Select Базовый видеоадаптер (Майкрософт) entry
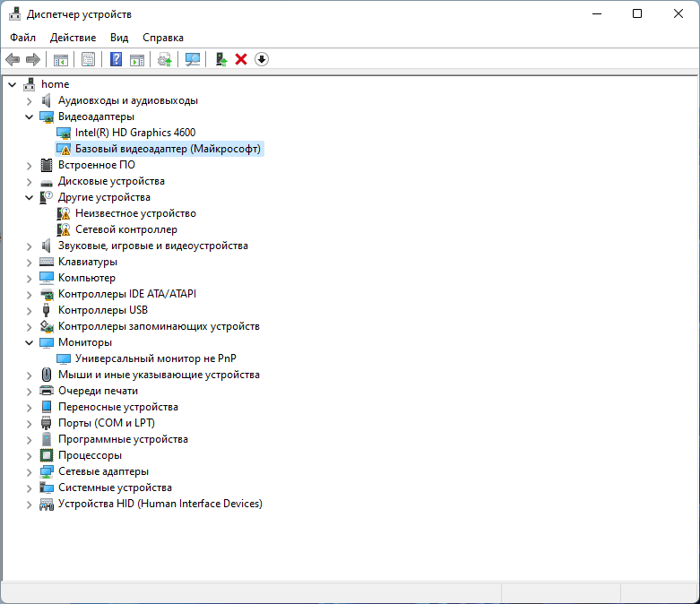Viewport: 700px width, 604px height. 168,149
